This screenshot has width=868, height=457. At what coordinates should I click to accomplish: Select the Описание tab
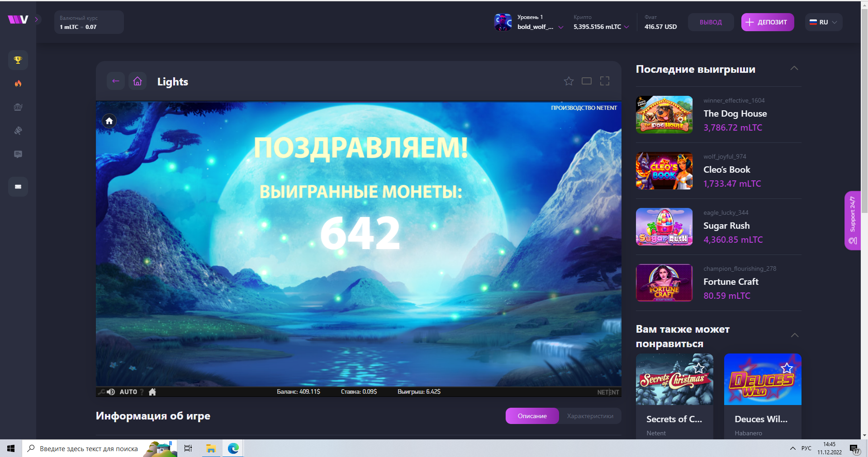[532, 416]
